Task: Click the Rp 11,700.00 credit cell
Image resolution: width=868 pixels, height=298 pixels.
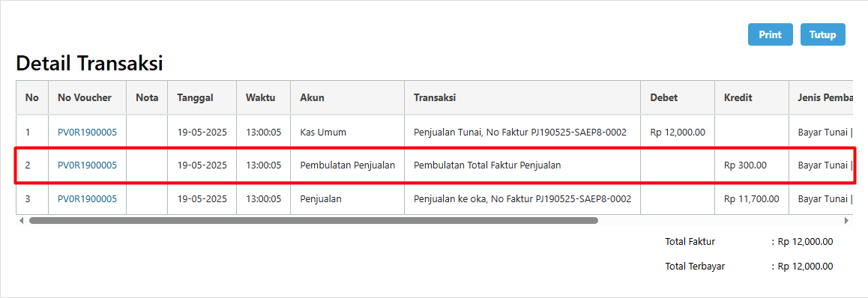Action: tap(752, 198)
